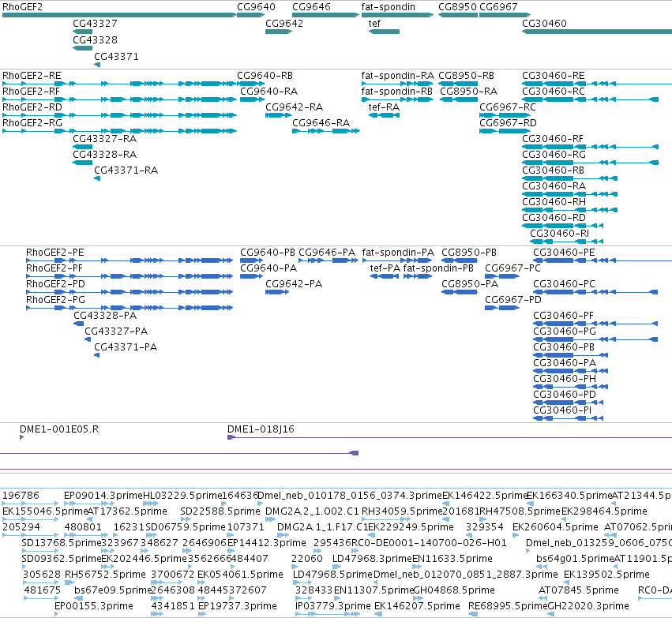
Task: Select protein 'RhoGEF2-PE'
Action: (x=54, y=253)
